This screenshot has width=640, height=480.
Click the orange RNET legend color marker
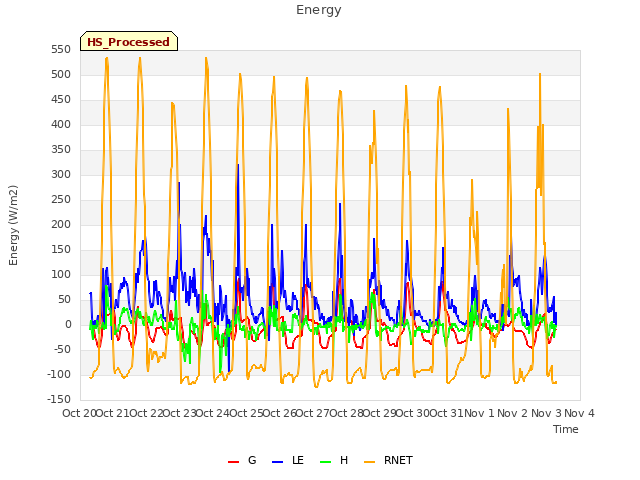369,462
